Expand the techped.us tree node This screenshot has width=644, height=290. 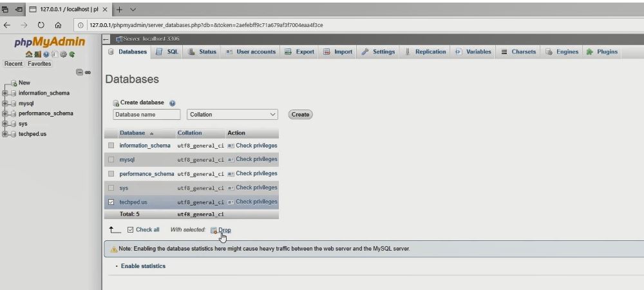tap(5, 134)
